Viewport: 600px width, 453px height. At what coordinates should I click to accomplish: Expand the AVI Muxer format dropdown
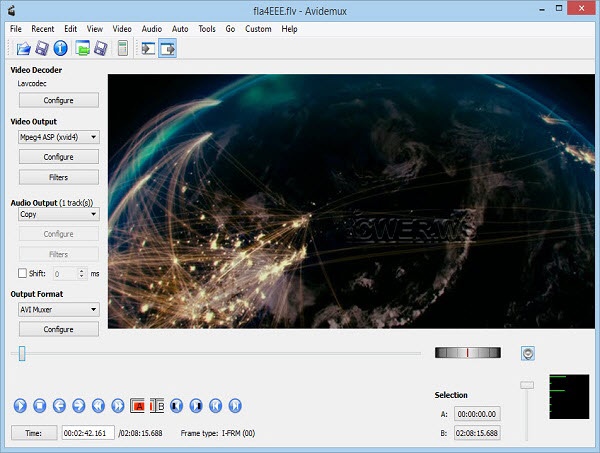(58, 309)
